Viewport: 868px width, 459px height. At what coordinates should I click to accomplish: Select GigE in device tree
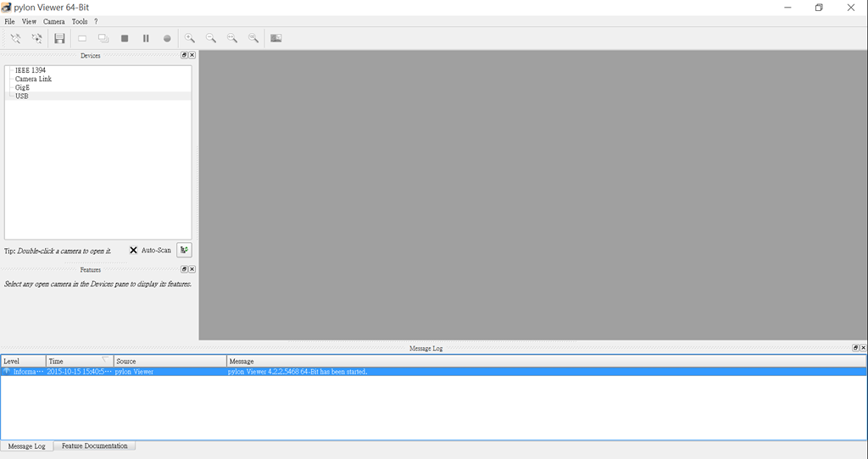coord(22,87)
